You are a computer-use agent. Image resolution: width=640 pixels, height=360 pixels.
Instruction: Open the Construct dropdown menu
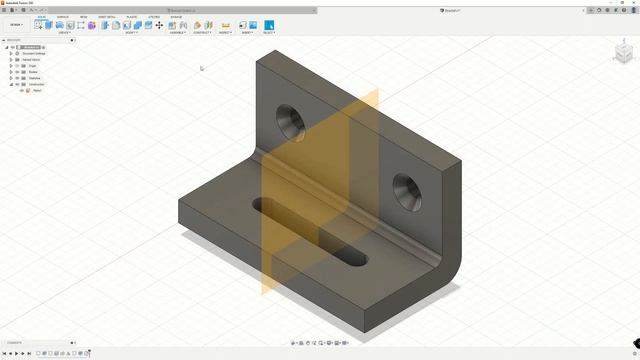tap(202, 33)
